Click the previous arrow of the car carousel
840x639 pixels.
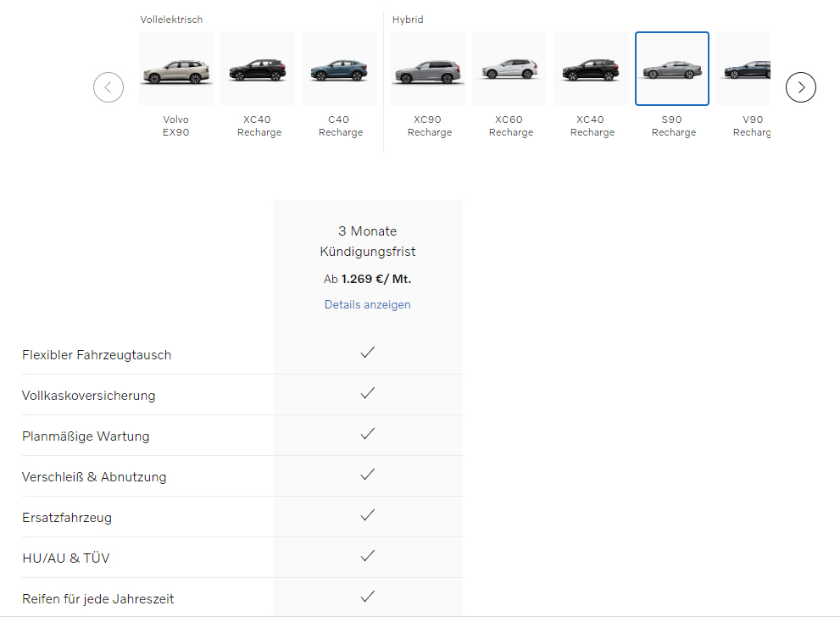(108, 87)
